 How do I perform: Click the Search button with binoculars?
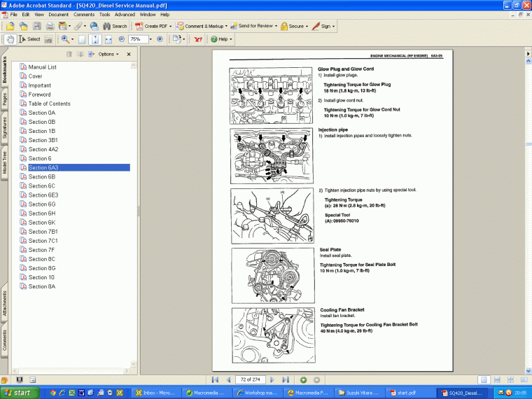coord(113,26)
